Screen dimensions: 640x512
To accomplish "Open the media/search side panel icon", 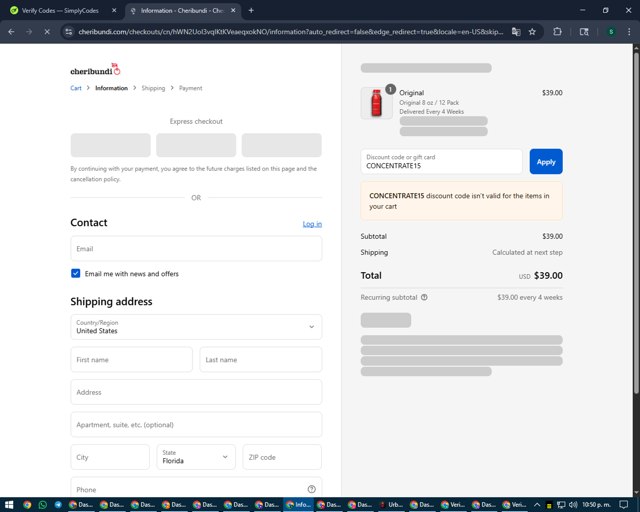I will click(x=584, y=31).
